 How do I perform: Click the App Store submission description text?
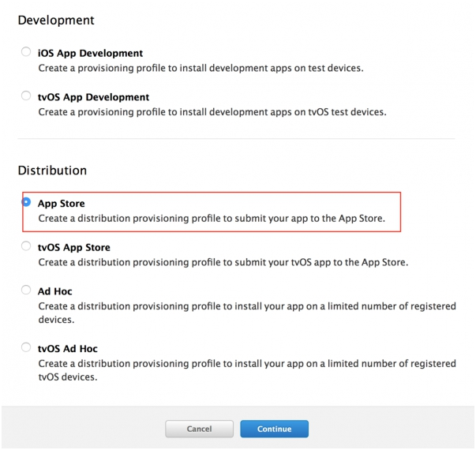(211, 218)
